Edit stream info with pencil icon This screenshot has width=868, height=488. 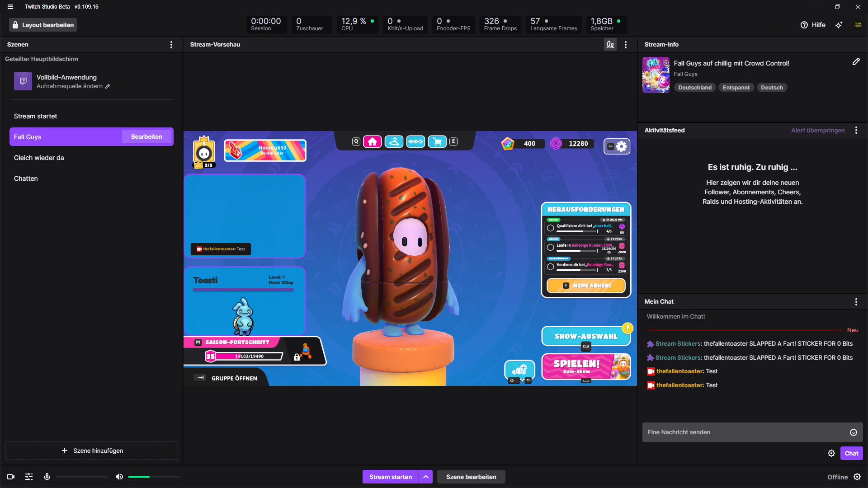[856, 62]
